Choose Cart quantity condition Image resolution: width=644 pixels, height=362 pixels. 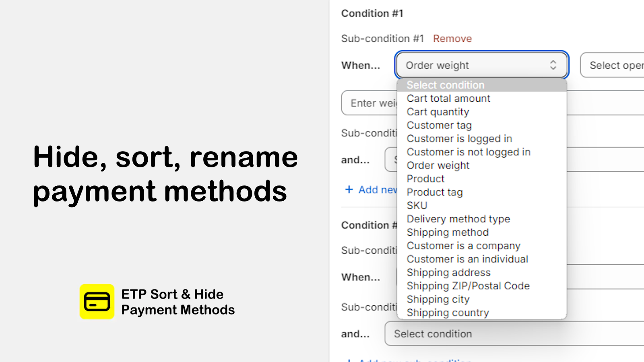(438, 112)
